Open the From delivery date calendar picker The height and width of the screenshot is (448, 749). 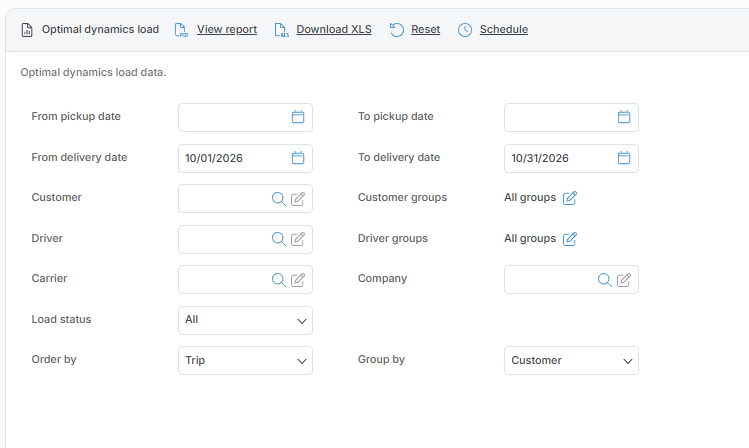[x=298, y=158]
